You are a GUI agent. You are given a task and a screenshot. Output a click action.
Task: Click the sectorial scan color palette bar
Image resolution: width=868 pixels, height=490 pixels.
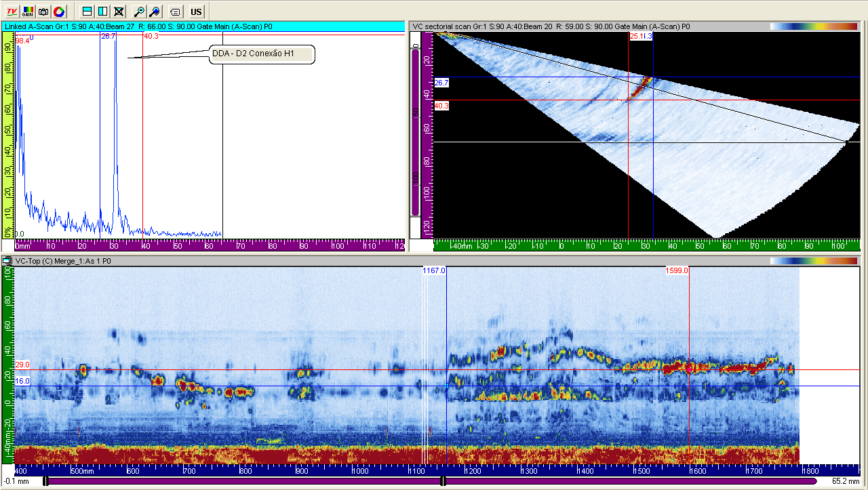[814, 26]
